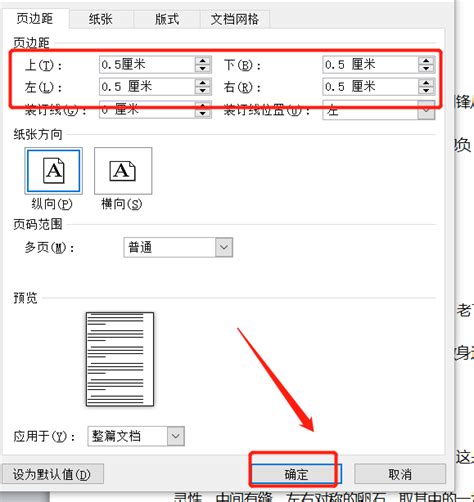
Task: Increase the right margin (右) spinner up arrow
Action: (426, 83)
